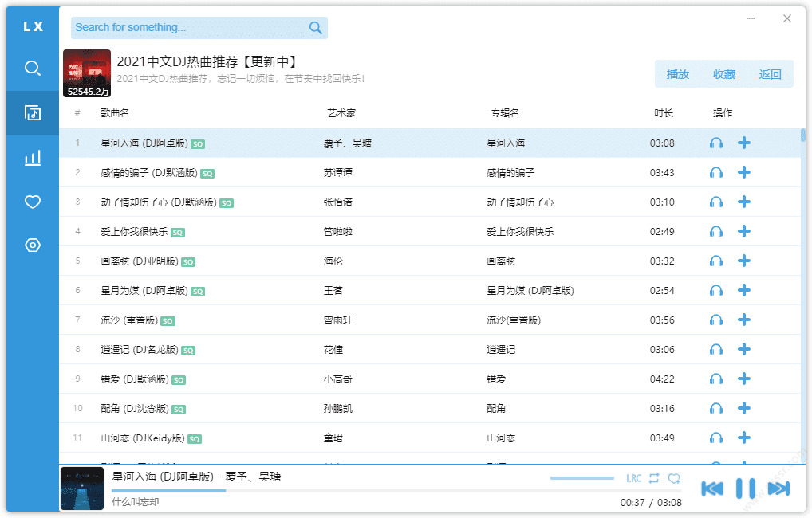Adjust the volume slider in player bar
812x518 pixels.
[x=582, y=478]
